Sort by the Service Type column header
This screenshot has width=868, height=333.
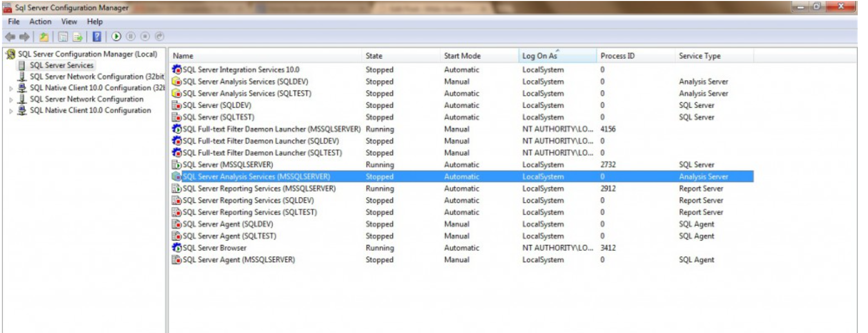tap(714, 56)
